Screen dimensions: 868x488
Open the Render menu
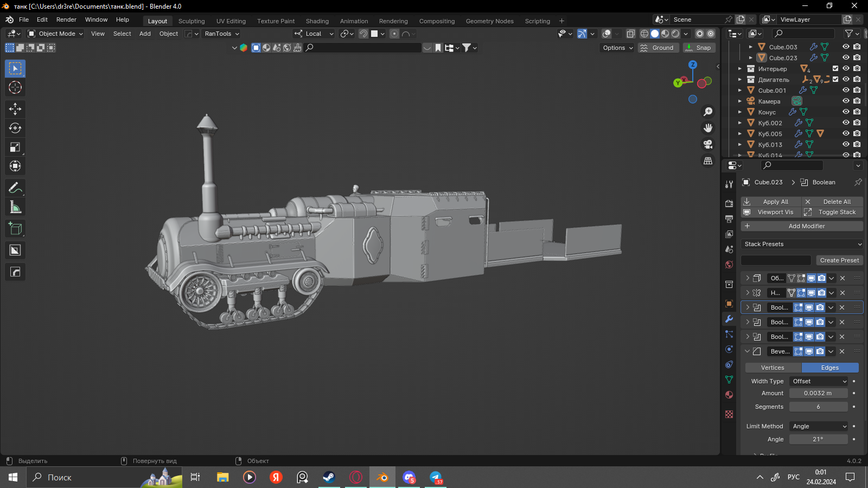click(x=66, y=20)
